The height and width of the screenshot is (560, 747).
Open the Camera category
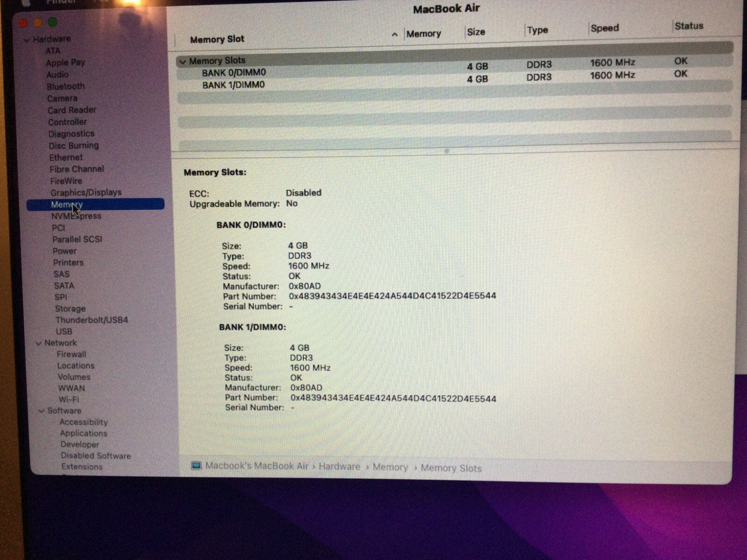point(62,98)
